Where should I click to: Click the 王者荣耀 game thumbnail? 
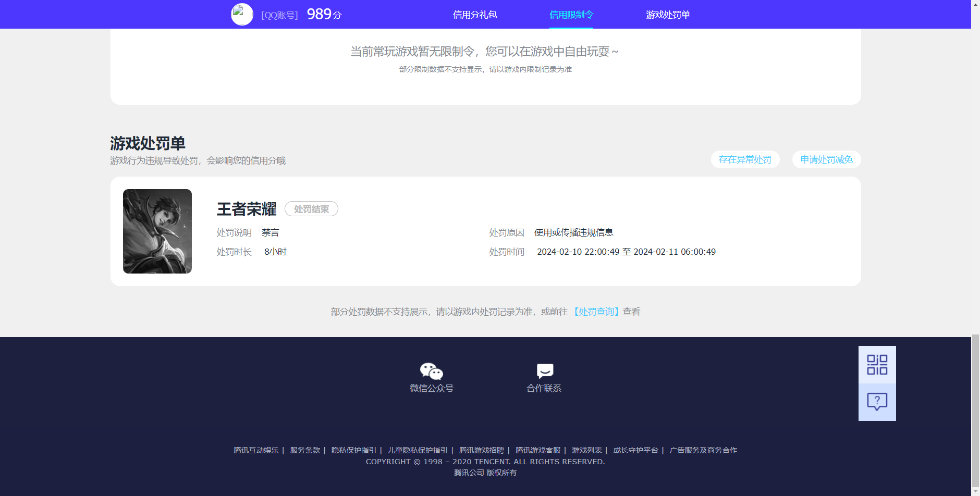coord(157,231)
